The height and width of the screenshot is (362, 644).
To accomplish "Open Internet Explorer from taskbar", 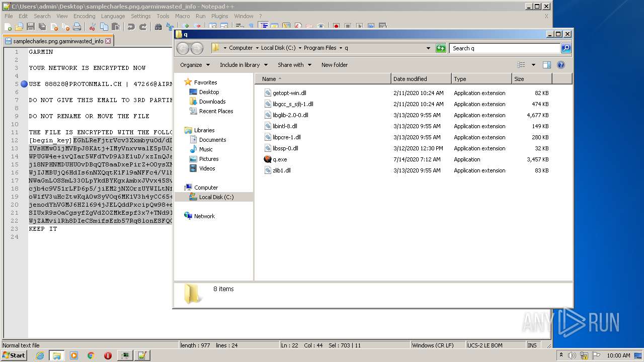I will pos(40,355).
